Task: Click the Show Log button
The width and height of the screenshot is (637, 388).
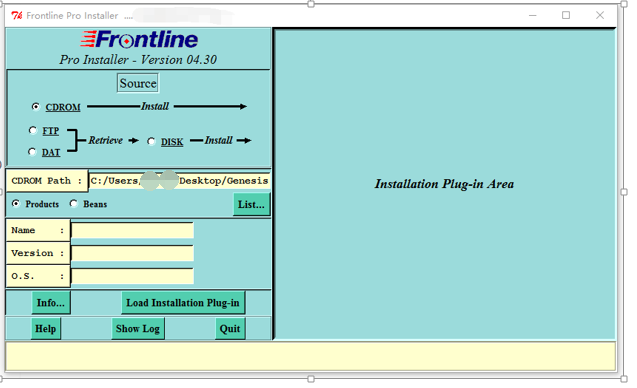Action: click(x=138, y=328)
